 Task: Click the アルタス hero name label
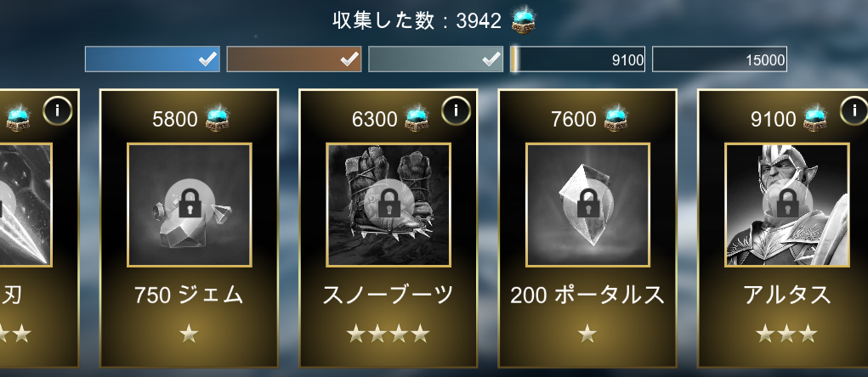pos(786,295)
